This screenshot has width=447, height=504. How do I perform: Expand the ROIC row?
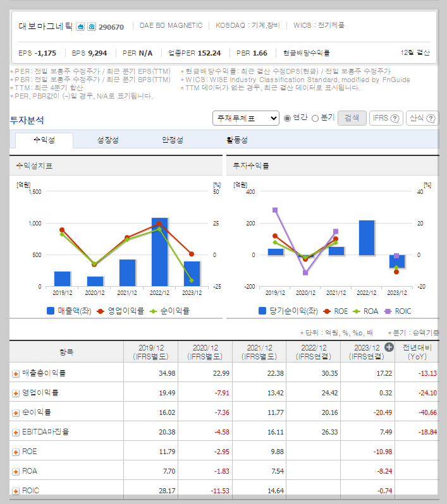click(x=15, y=491)
